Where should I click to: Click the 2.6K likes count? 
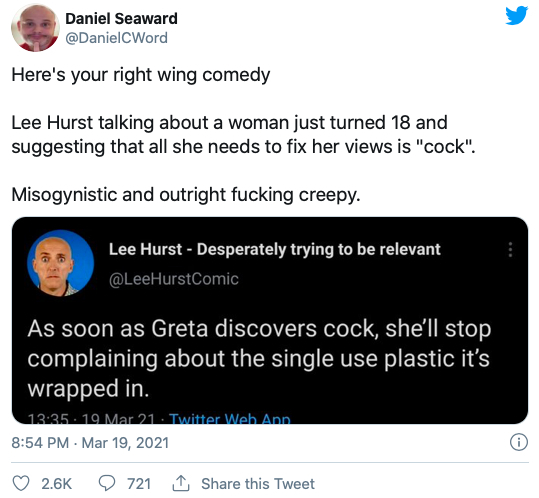coord(57,484)
